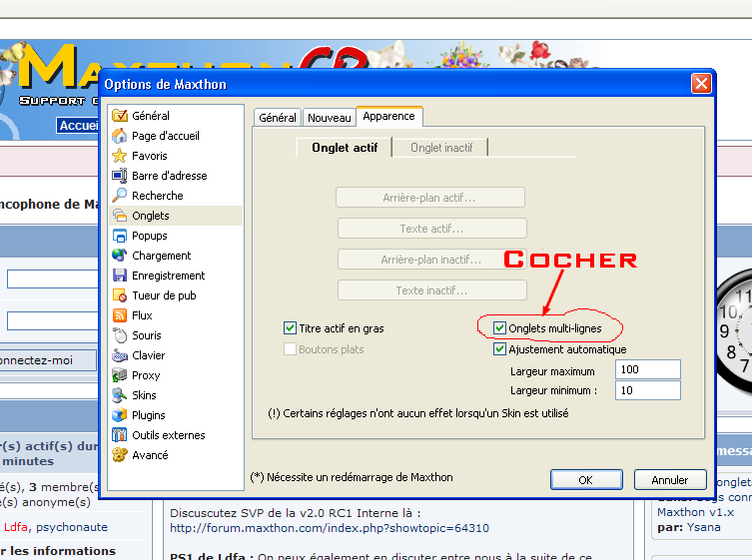Click the Texte actif button
752x560 pixels.
click(432, 229)
